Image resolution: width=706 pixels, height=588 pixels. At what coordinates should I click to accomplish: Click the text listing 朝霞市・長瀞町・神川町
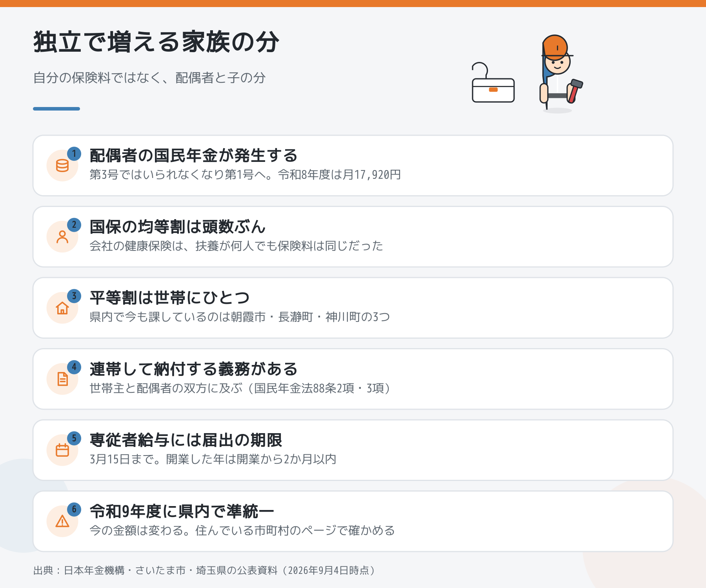coord(240,317)
